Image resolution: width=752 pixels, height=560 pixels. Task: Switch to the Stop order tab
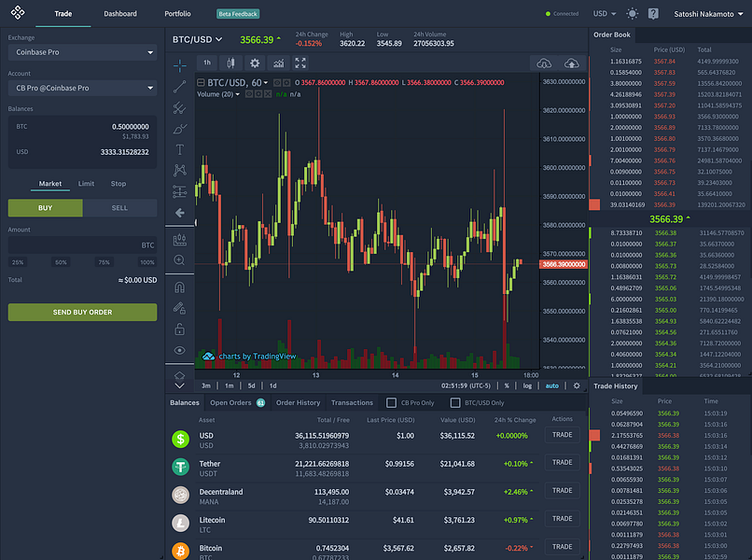(118, 183)
